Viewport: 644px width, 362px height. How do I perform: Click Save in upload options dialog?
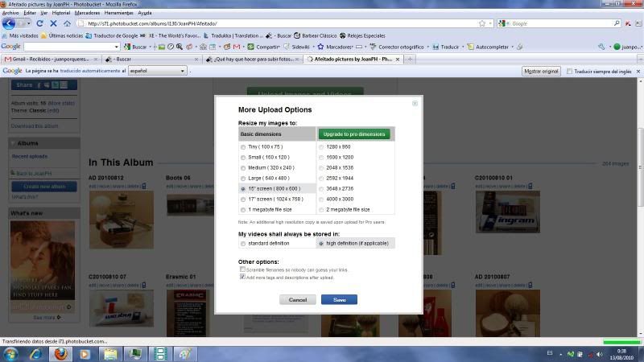point(339,299)
